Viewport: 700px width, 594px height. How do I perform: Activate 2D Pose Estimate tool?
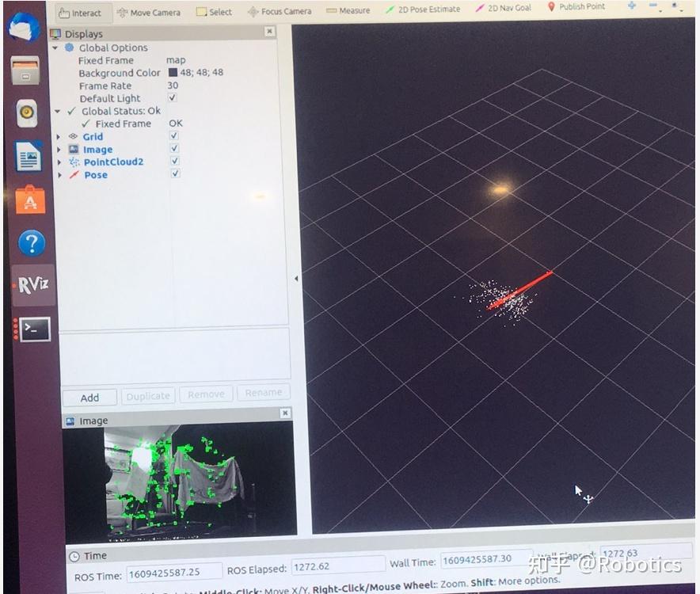[423, 9]
